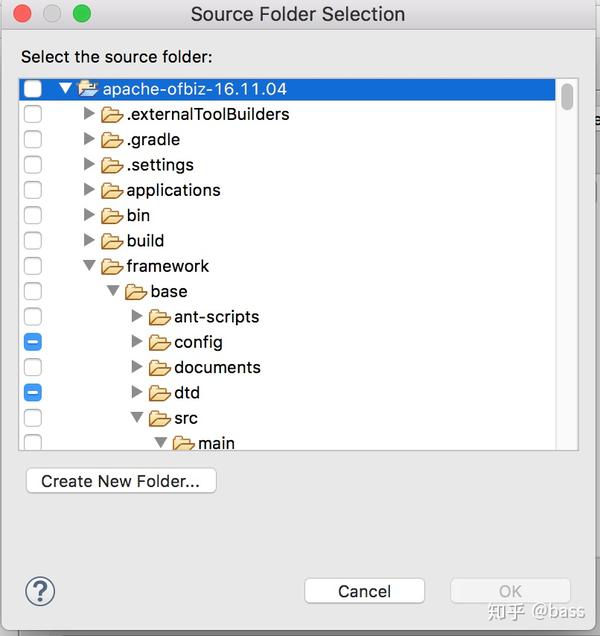
Task: Click the documents folder icon
Action: click(159, 367)
